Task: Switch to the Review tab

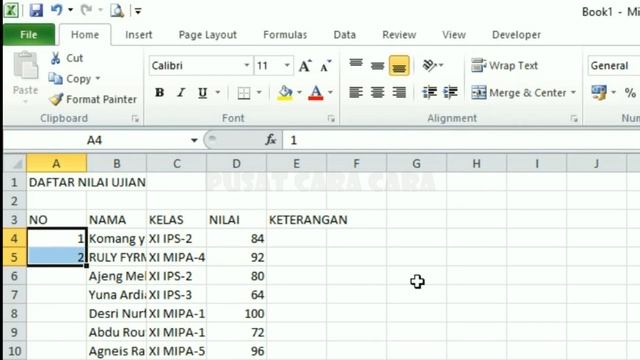Action: 399,35
